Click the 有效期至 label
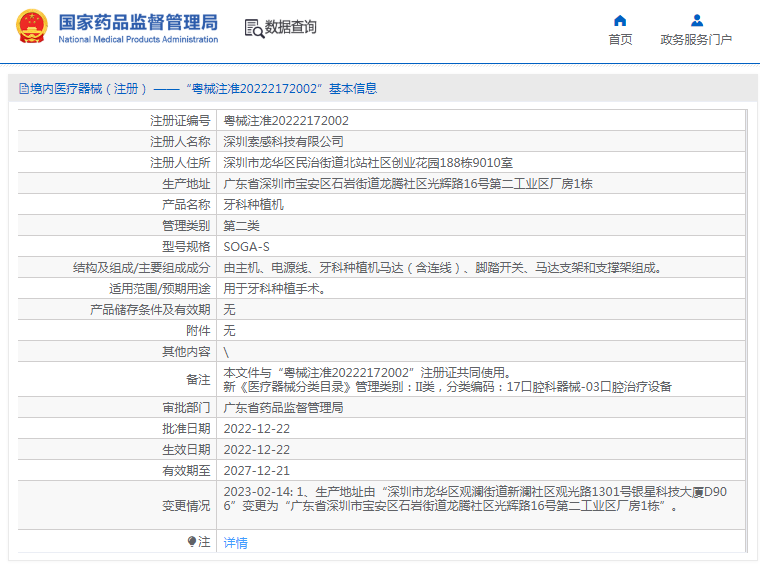 [x=186, y=471]
